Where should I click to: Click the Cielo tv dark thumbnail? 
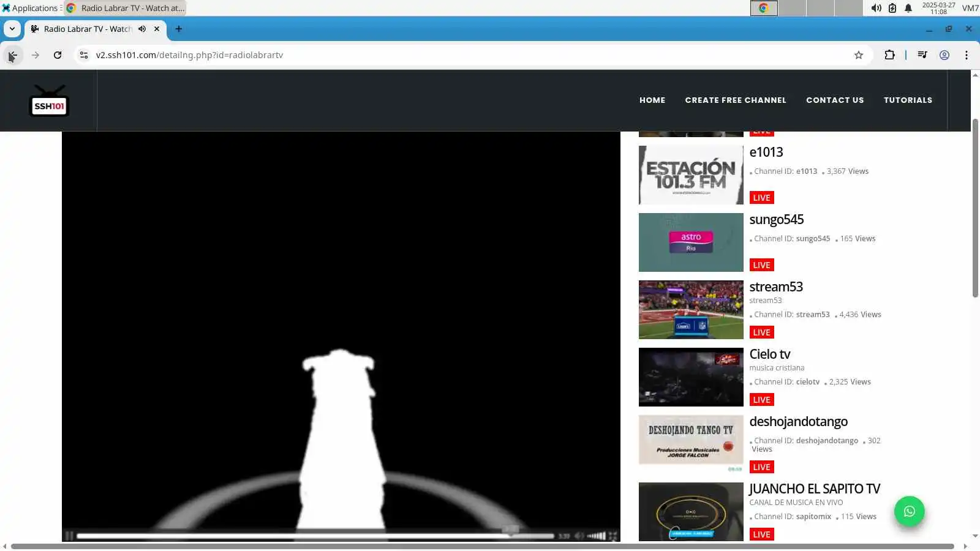pos(691,377)
